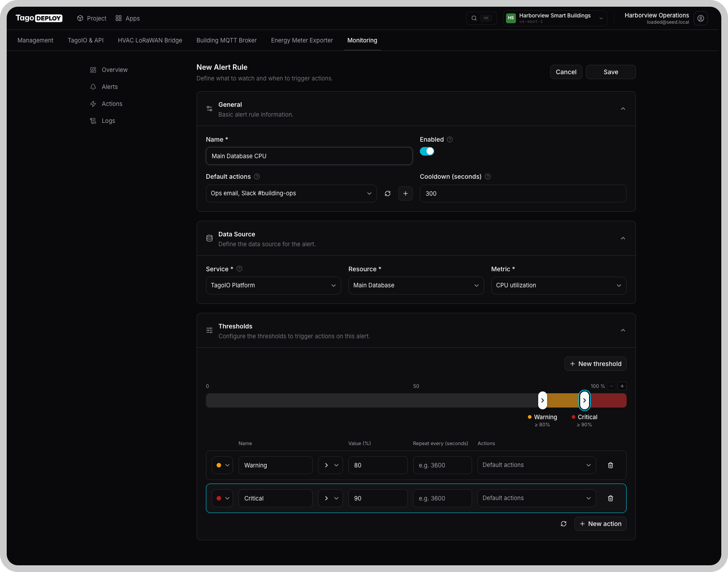
Task: Click the Warning threshold slider handle
Action: [x=542, y=400]
